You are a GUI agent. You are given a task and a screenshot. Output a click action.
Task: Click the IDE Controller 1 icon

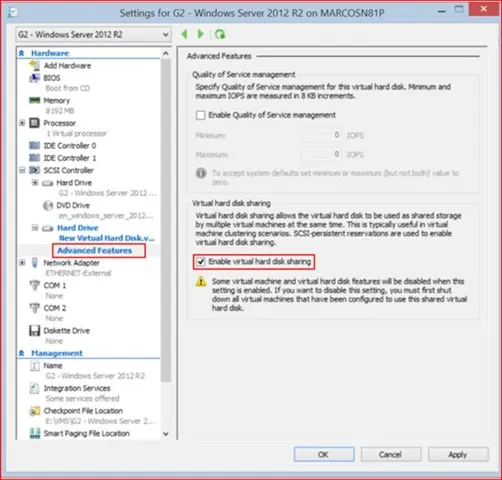(34, 158)
